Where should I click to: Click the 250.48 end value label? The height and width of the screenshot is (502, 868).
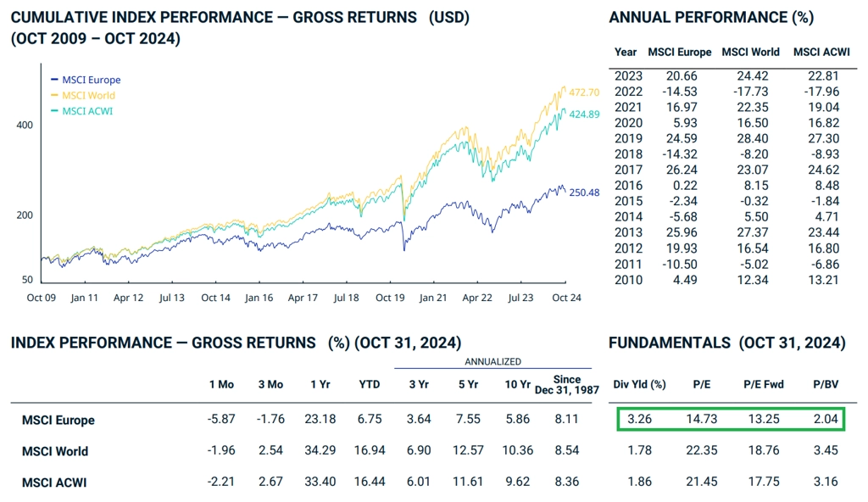click(584, 192)
